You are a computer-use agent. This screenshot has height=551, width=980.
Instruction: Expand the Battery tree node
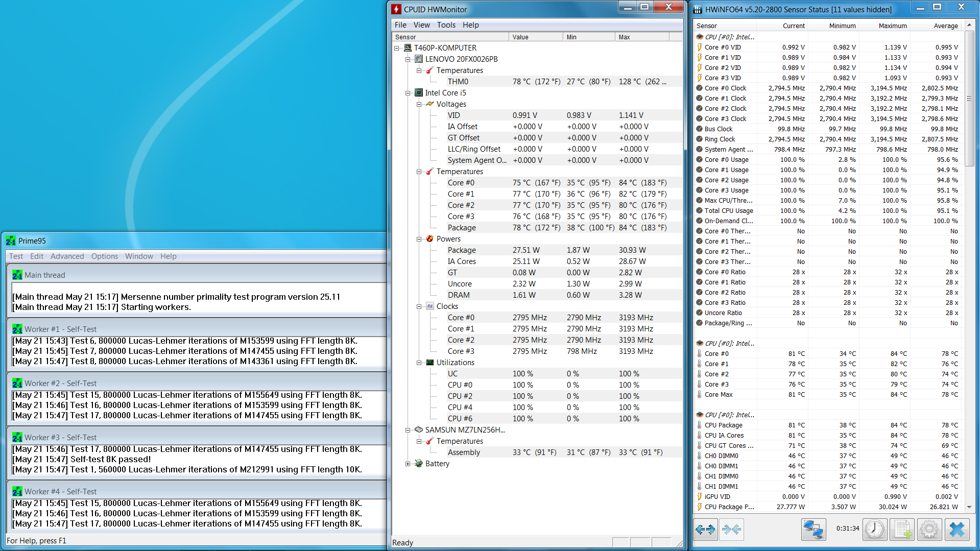pyautogui.click(x=408, y=464)
